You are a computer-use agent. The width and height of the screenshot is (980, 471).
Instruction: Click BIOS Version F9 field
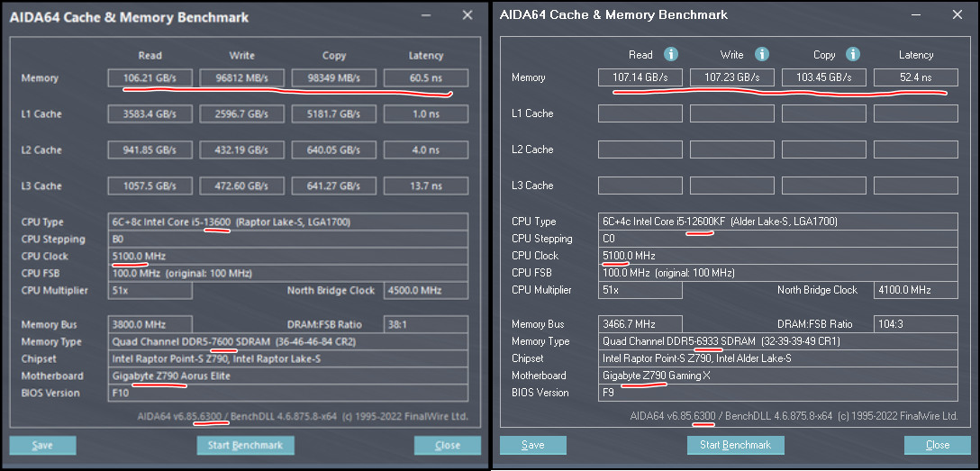coord(778,393)
